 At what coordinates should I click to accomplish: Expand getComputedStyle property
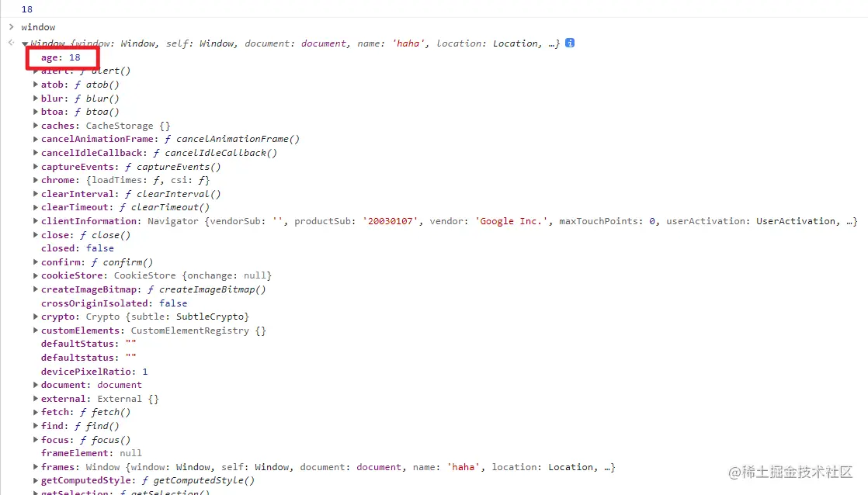point(36,480)
